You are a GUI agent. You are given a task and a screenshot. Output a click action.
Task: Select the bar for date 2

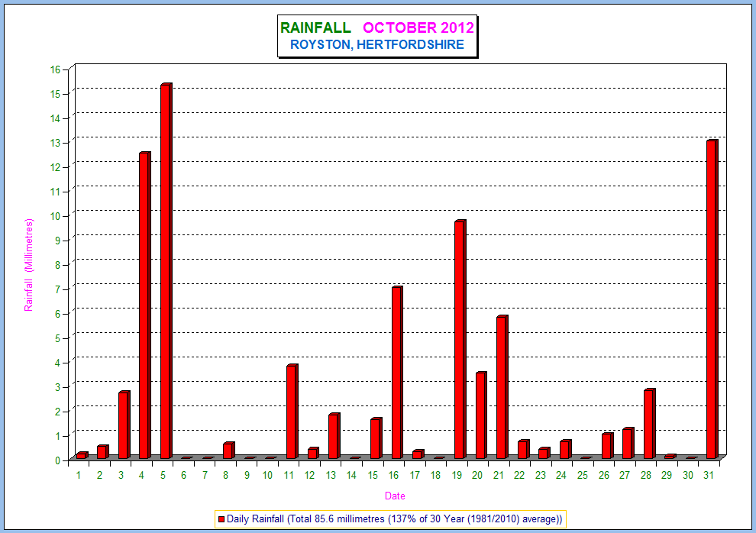click(x=102, y=451)
